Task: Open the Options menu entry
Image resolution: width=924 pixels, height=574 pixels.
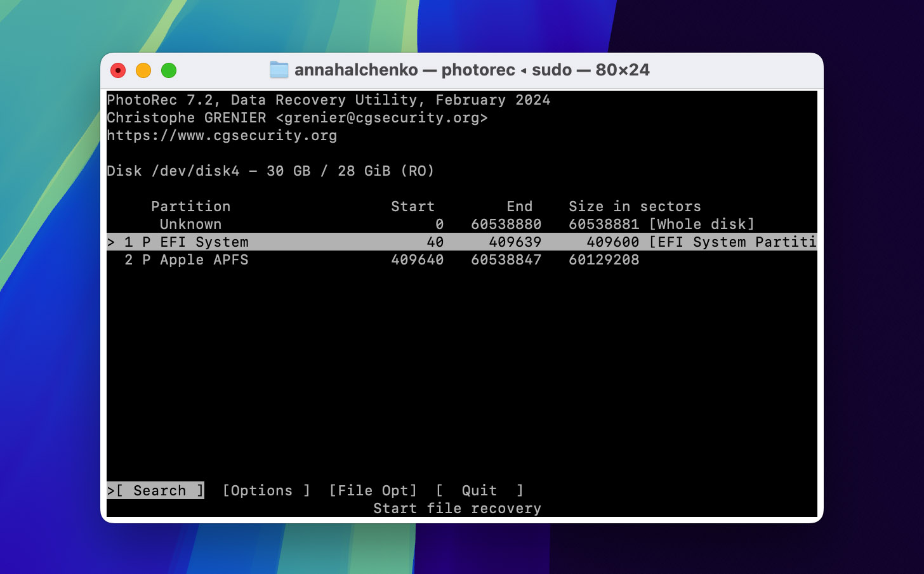Action: (x=266, y=490)
